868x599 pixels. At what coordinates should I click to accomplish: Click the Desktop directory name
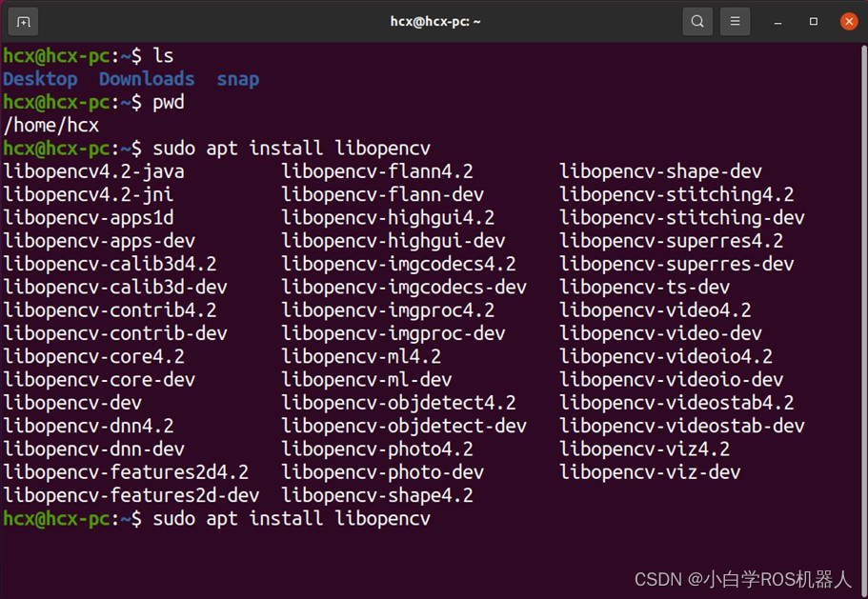click(x=40, y=79)
